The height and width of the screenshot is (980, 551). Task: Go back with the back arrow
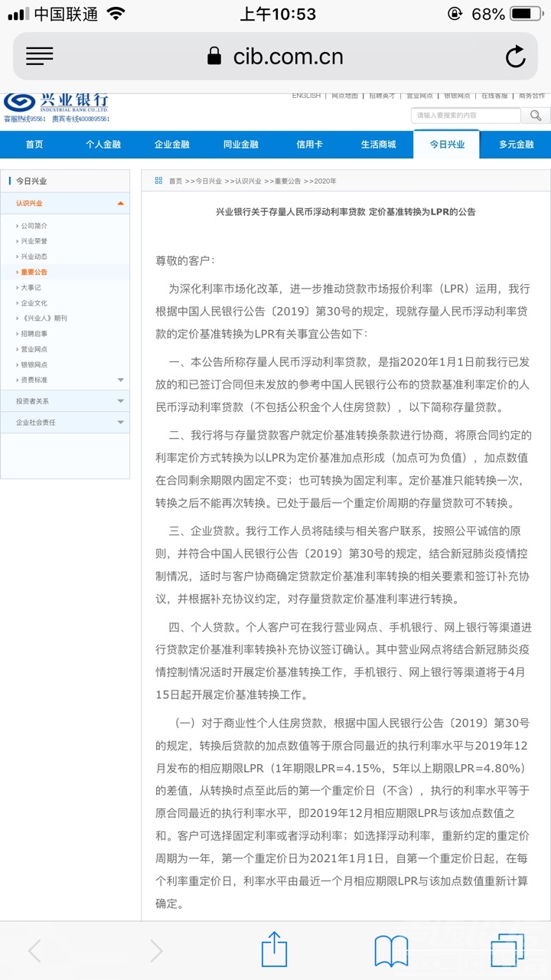coord(34,951)
